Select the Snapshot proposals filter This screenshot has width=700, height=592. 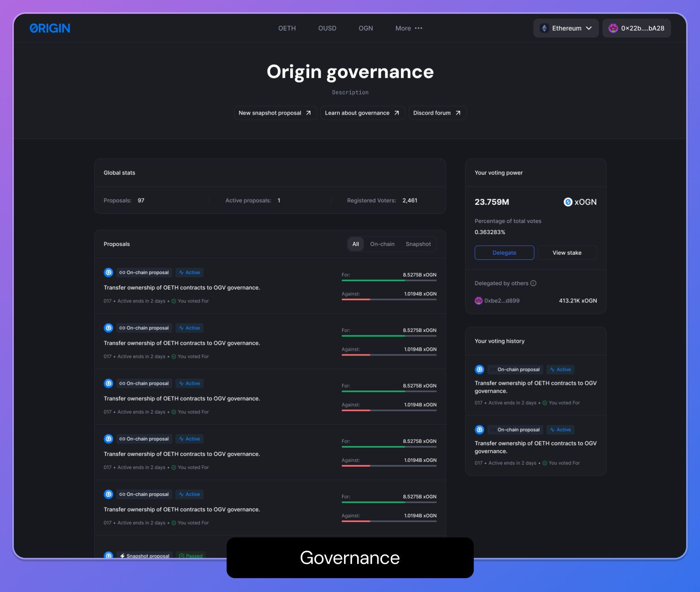tap(418, 244)
